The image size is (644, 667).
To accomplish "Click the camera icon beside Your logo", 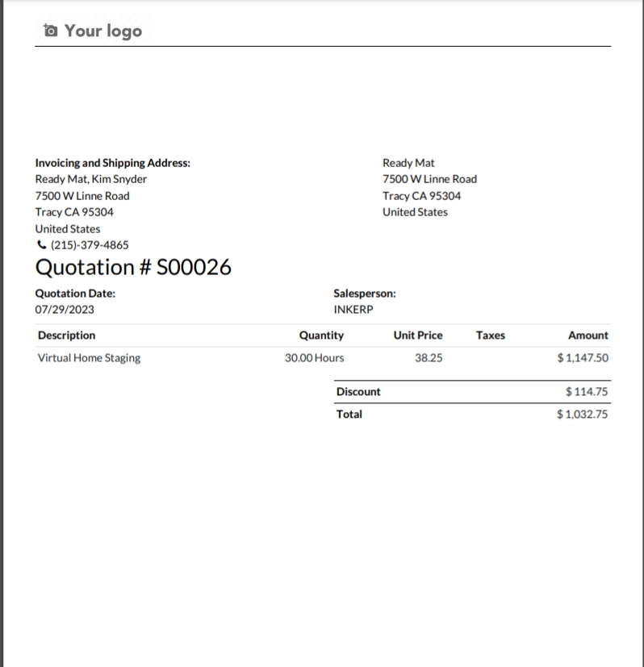I will (50, 31).
